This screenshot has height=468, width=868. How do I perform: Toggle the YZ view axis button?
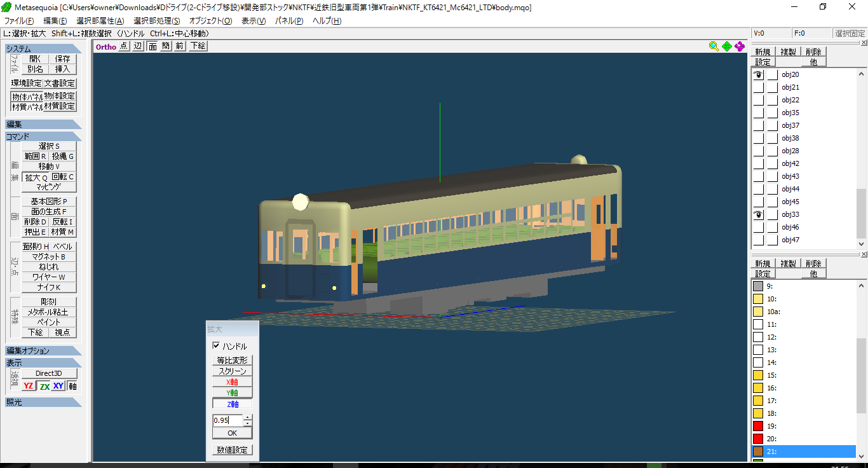pyautogui.click(x=29, y=386)
